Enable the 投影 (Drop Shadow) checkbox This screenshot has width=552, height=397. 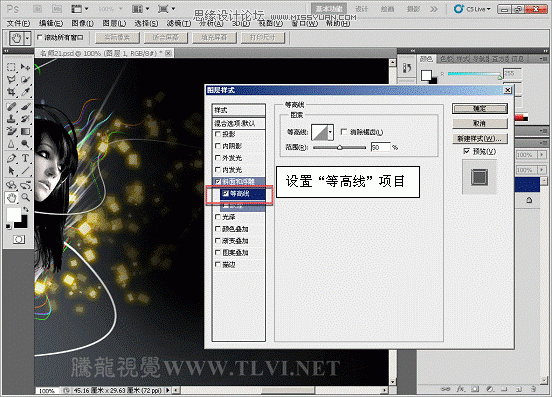(218, 134)
